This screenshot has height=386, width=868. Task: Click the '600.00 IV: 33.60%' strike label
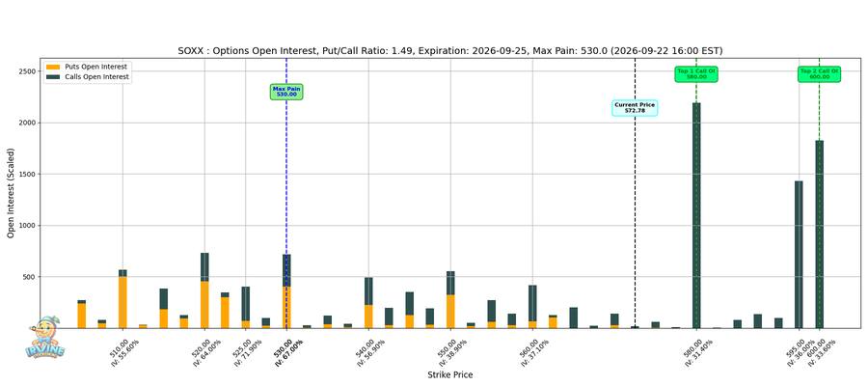[822, 351]
